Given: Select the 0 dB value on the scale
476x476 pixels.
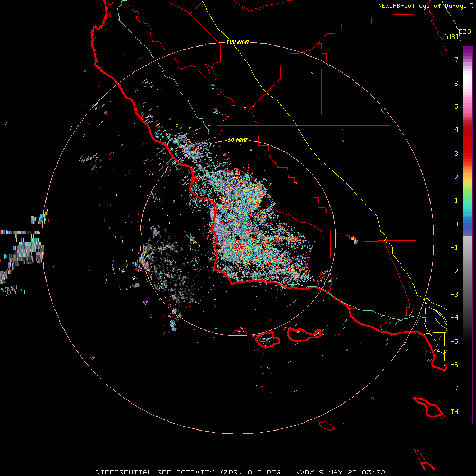Looking at the screenshot, I should coord(456,224).
